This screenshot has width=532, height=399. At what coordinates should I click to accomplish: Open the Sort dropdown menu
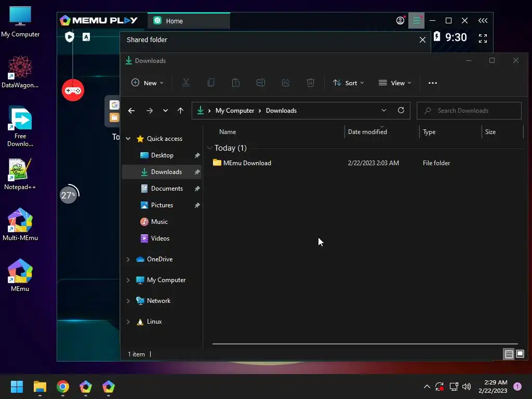[x=349, y=83]
